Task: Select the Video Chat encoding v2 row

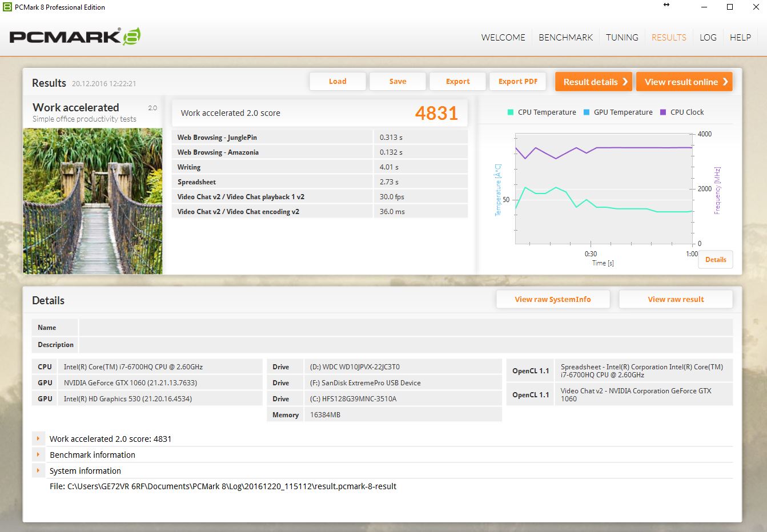Action: coord(320,212)
